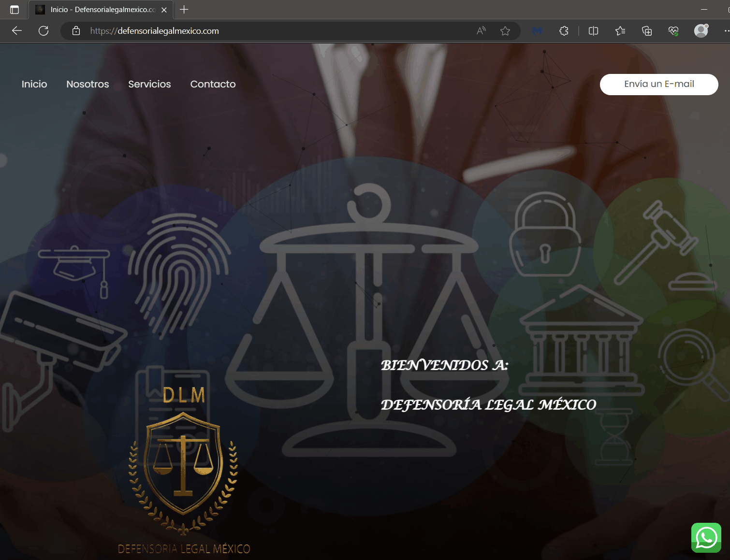Click the browser back arrow
Image resolution: width=730 pixels, height=560 pixels.
(17, 31)
